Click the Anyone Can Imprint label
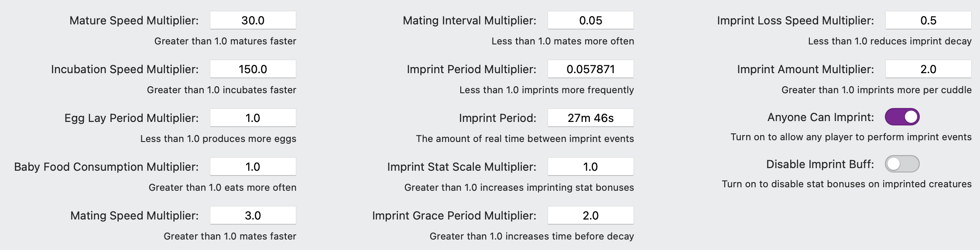Screen dimensions: 980x250 pos(821,117)
